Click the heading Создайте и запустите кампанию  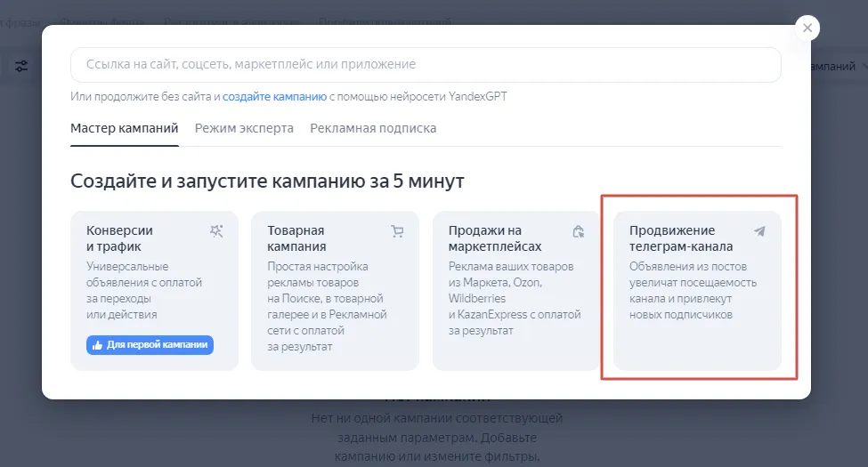pos(267,181)
